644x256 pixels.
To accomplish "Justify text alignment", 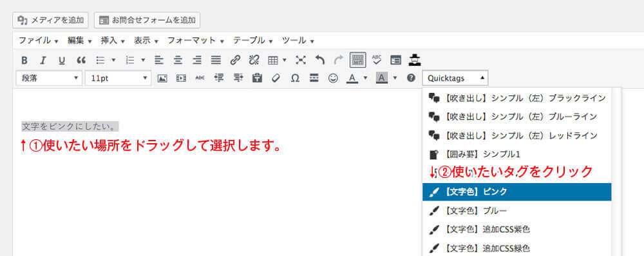I will point(216,60).
